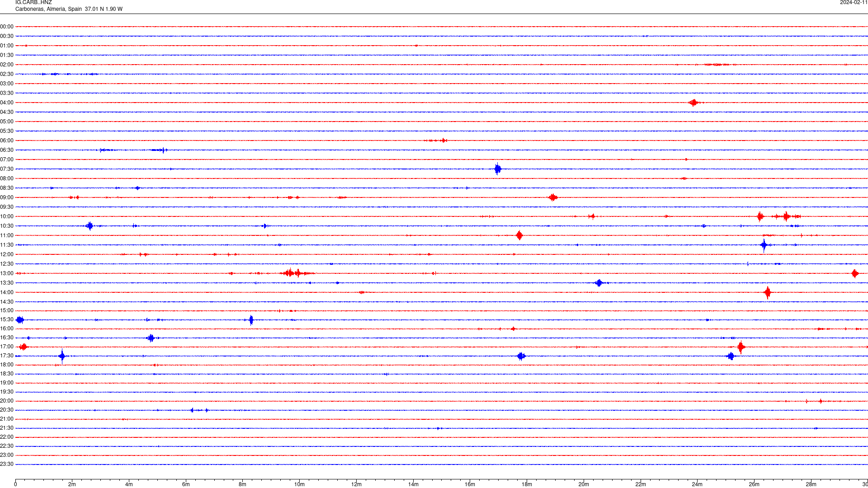Click the 14:00 trace time label
The height and width of the screenshot is (488, 868).
point(7,292)
